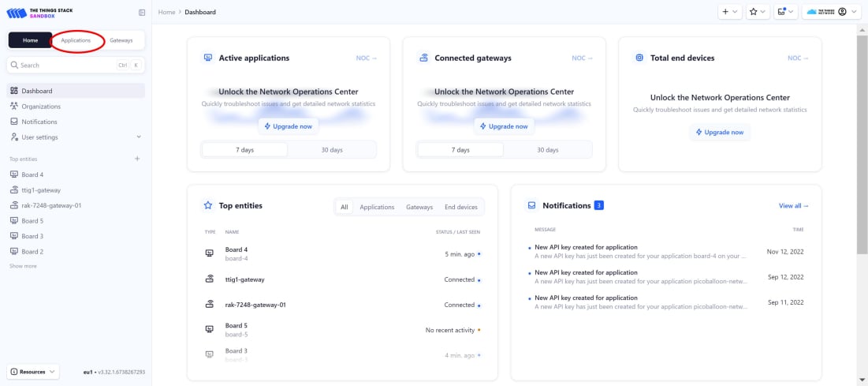Click the envelope icon in the Notifications panel header
Viewport: 868px width, 386px height.
(531, 206)
